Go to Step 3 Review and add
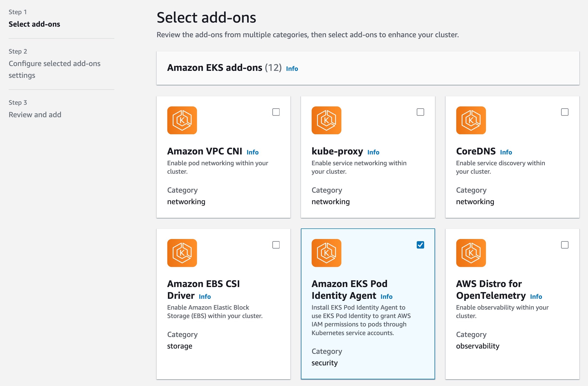 pyautogui.click(x=35, y=114)
